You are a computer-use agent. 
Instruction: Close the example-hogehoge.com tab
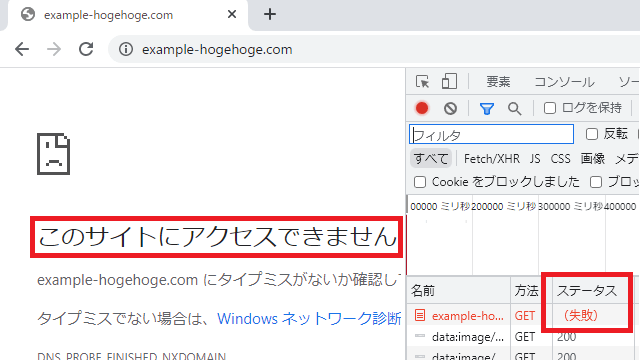tap(232, 15)
